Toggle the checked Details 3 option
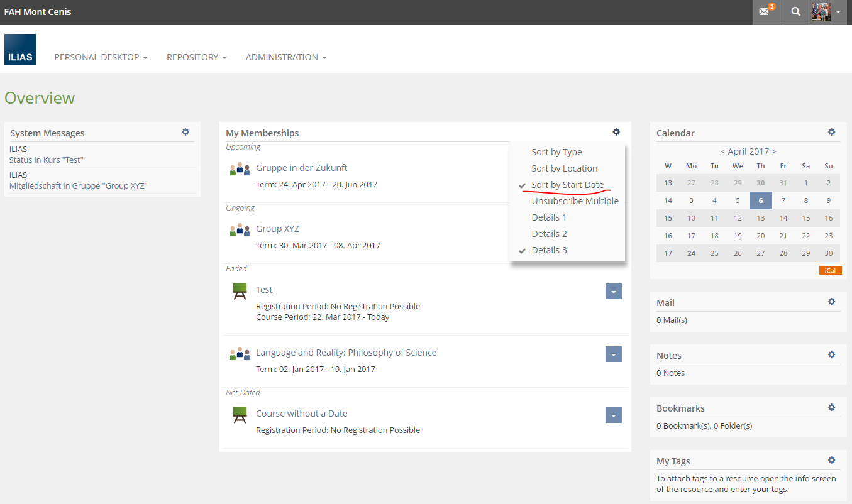Screen dimensions: 852x504 549,250
